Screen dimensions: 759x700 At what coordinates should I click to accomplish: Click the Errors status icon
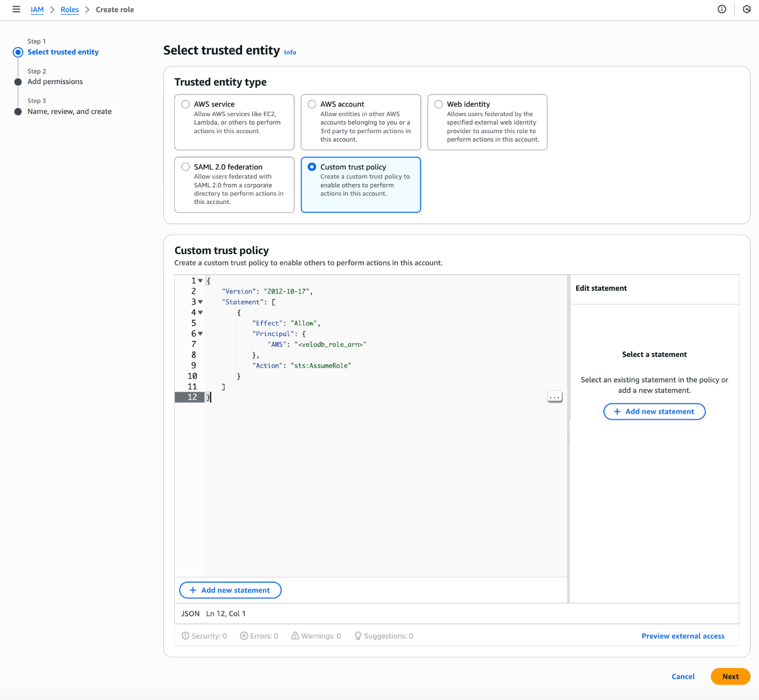tap(244, 636)
